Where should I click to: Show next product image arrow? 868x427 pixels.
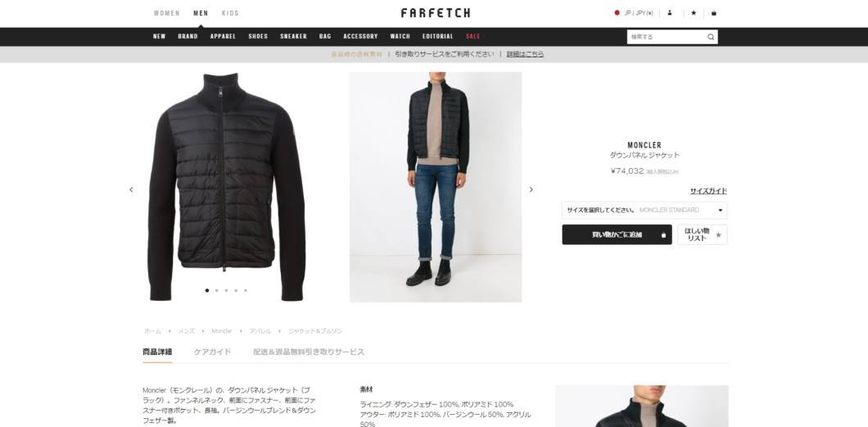531,189
